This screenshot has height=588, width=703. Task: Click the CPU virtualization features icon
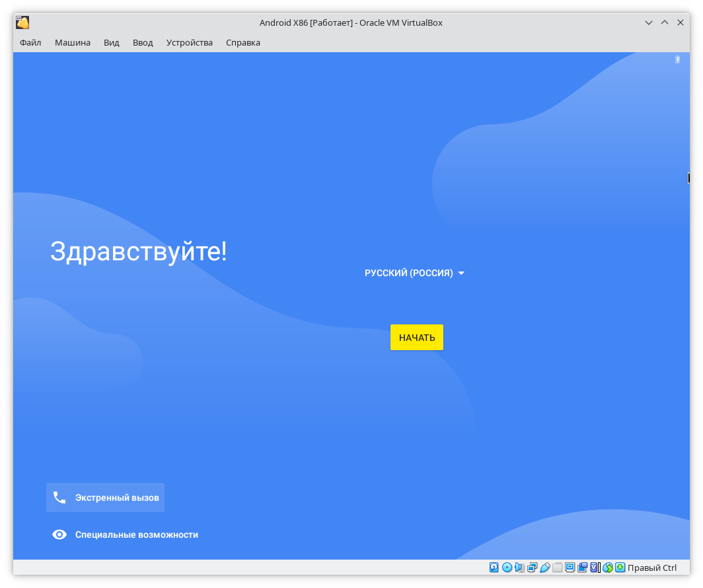(x=595, y=568)
